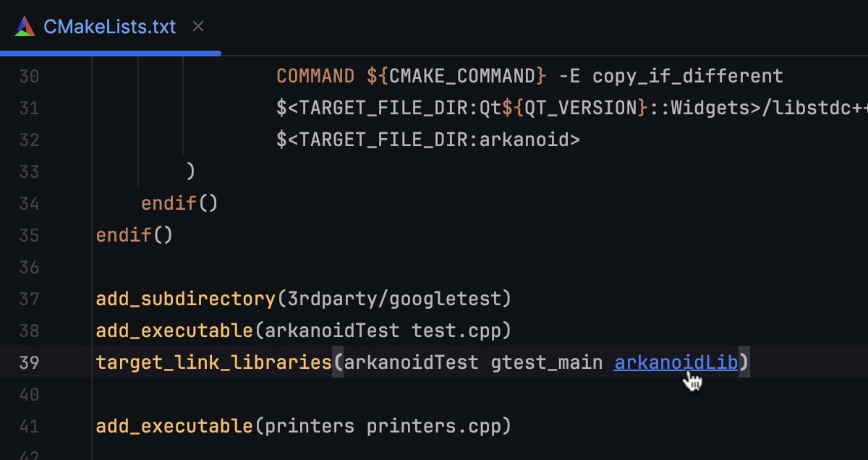Click the indented endif() on line 34
This screenshot has width=868, height=460.
pyautogui.click(x=179, y=203)
